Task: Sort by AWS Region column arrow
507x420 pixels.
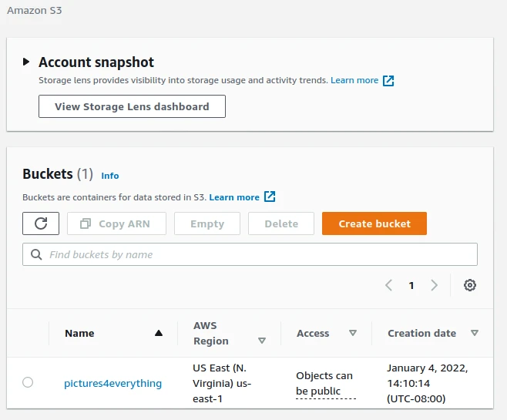Action: click(262, 341)
